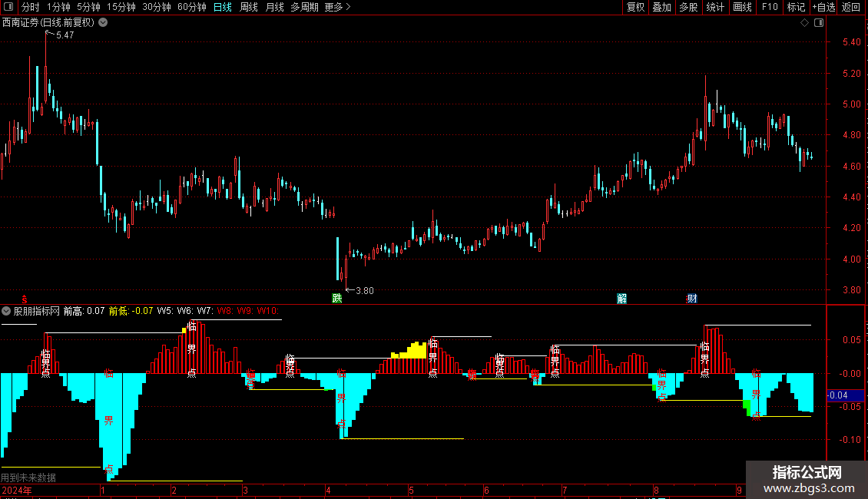Switch to the 15分钟 period
This screenshot has height=499, width=868.
click(121, 7)
